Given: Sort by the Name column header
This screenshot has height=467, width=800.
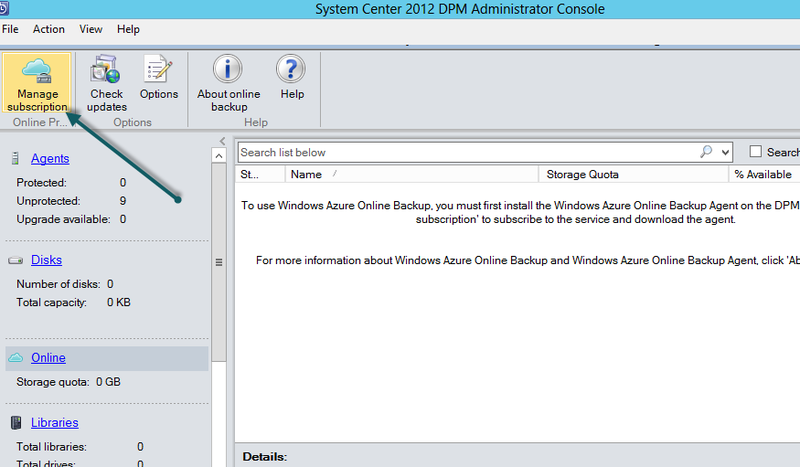Looking at the screenshot, I should (411, 175).
